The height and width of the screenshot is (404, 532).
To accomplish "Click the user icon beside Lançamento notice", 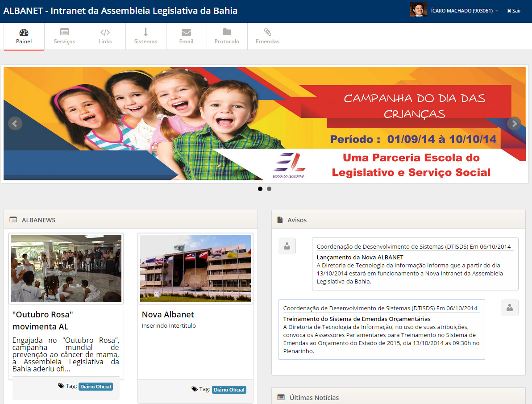I will (287, 246).
